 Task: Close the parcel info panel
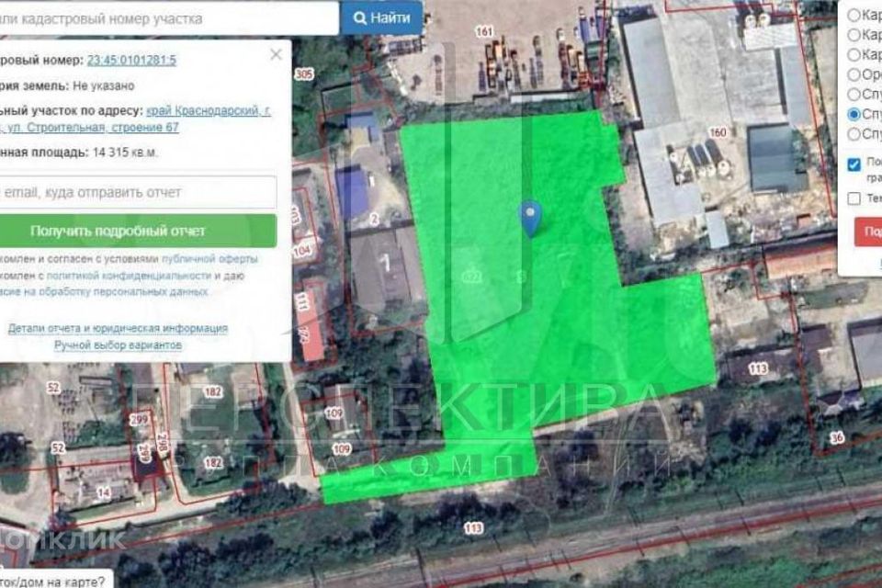[276, 55]
